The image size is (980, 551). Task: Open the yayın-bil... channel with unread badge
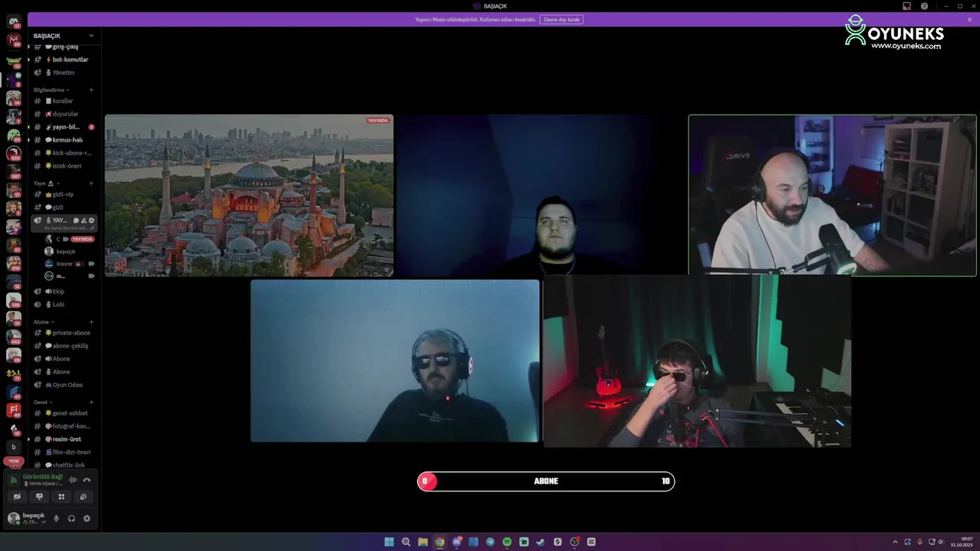(63, 127)
